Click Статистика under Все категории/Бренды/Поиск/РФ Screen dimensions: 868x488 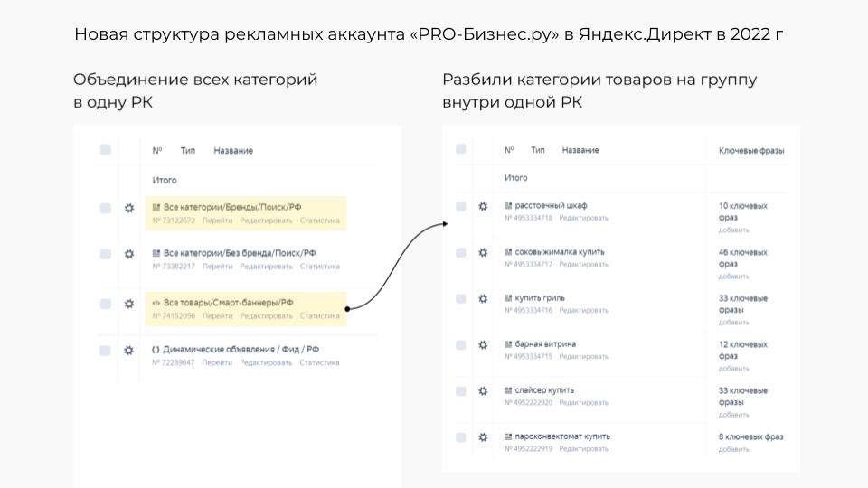pos(320,221)
